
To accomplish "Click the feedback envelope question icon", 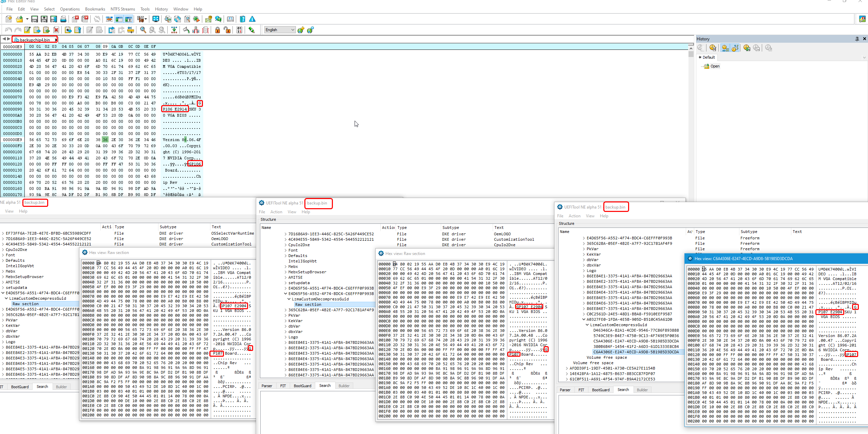I will (x=209, y=19).
